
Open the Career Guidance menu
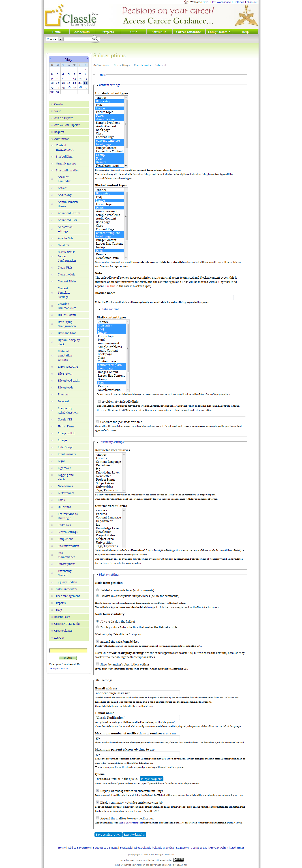click(x=188, y=32)
